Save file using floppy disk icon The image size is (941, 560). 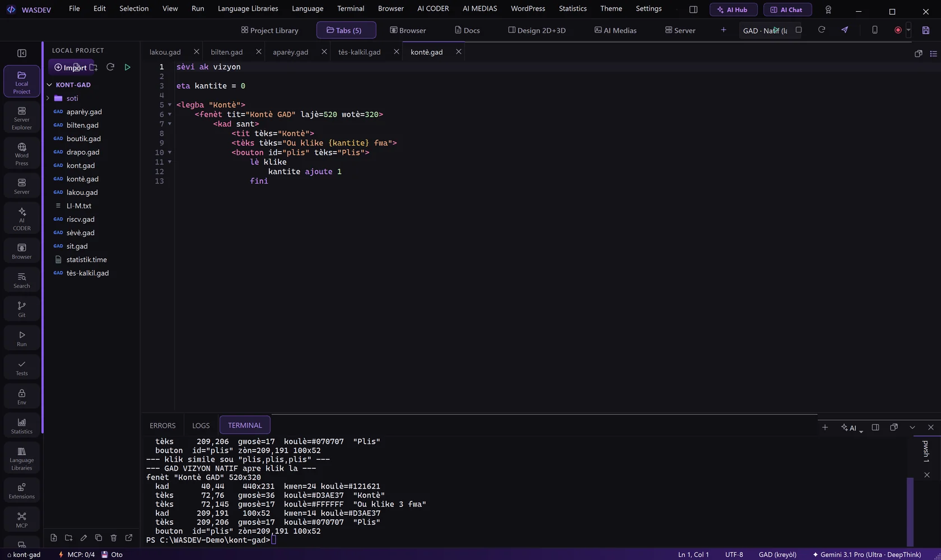tap(926, 30)
